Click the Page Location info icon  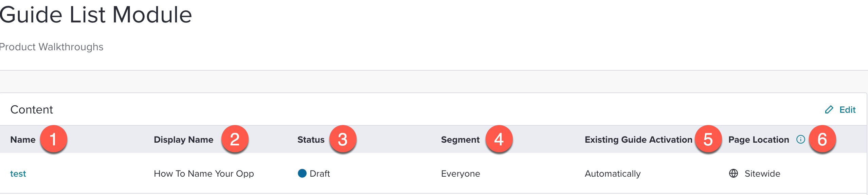point(800,140)
